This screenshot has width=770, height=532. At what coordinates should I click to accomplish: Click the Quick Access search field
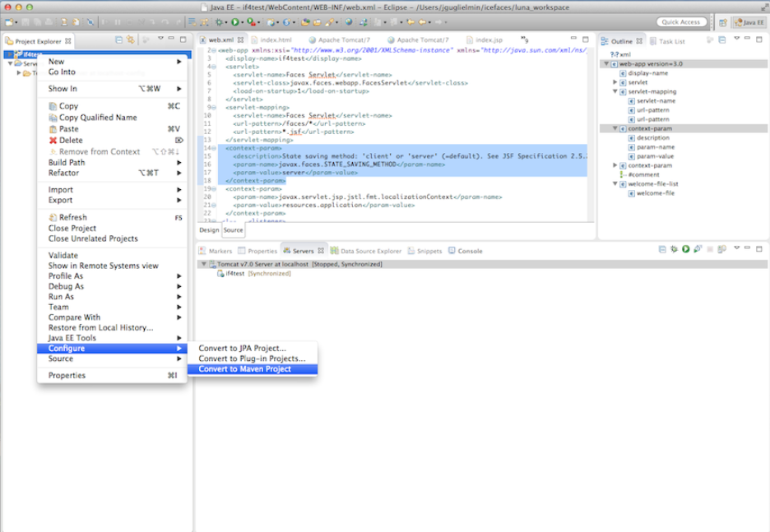tap(681, 22)
